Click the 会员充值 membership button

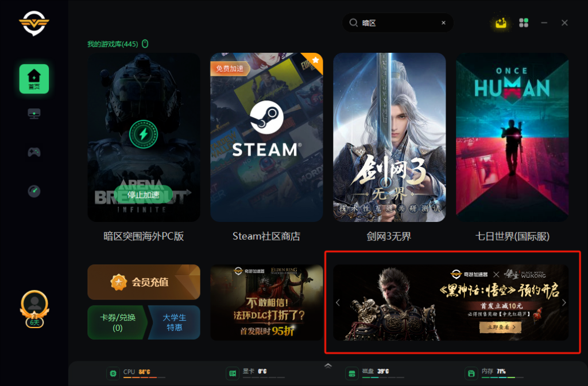click(144, 282)
